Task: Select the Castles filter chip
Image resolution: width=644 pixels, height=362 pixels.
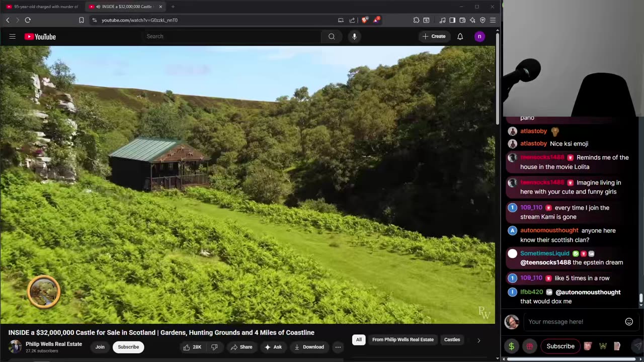Action: click(452, 340)
